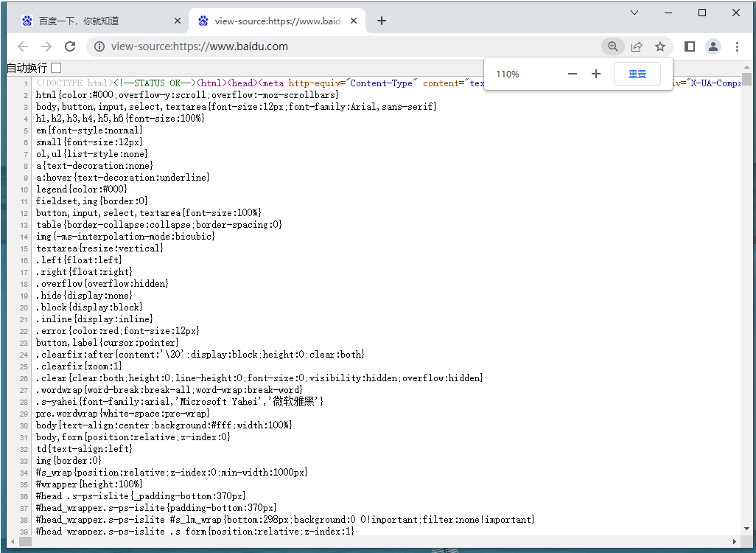
Task: Click the vertical scrollbar thumb
Action: point(747,79)
